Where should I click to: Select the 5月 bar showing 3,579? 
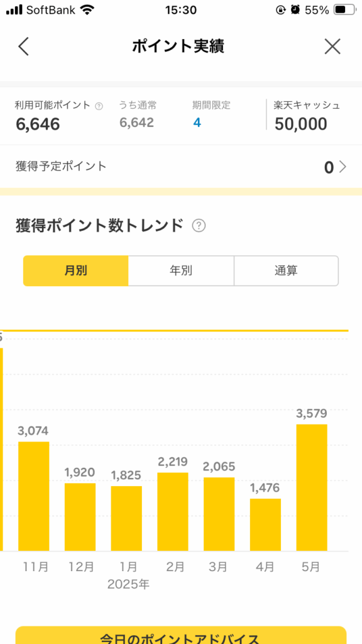point(312,487)
